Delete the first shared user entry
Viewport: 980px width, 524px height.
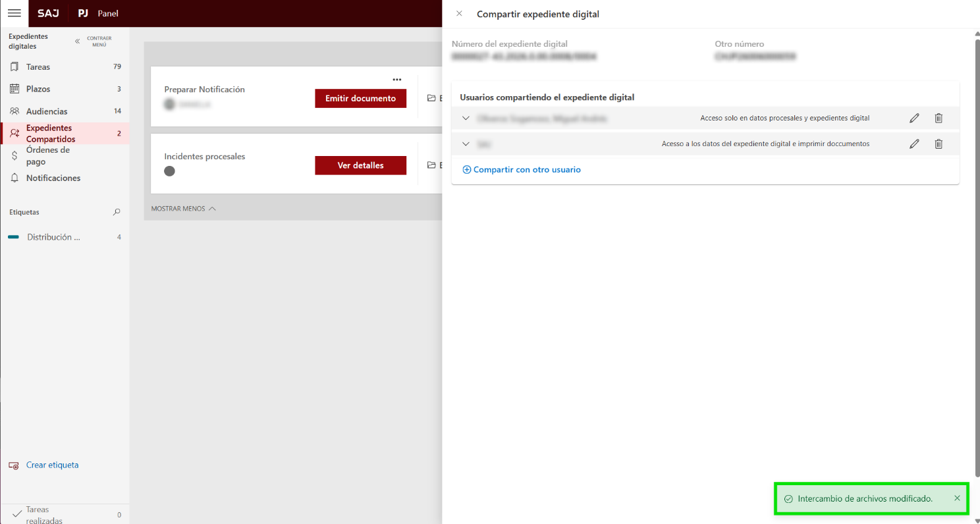click(939, 118)
